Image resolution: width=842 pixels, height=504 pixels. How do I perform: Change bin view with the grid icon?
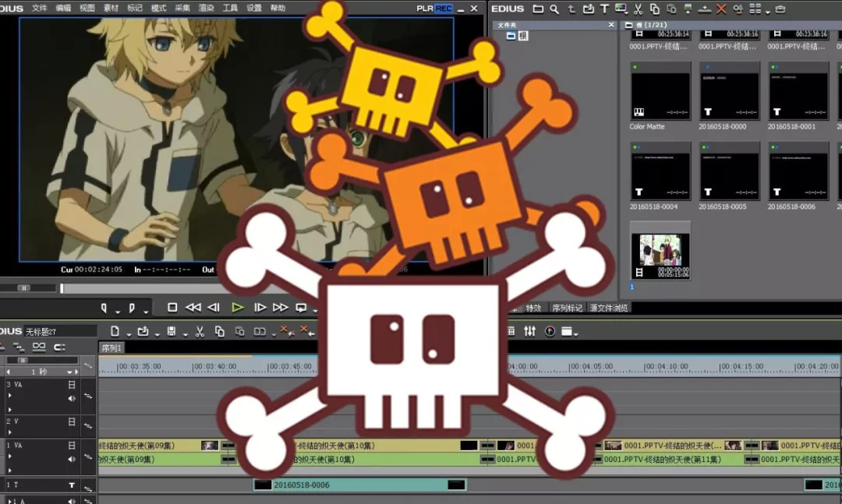click(x=755, y=9)
